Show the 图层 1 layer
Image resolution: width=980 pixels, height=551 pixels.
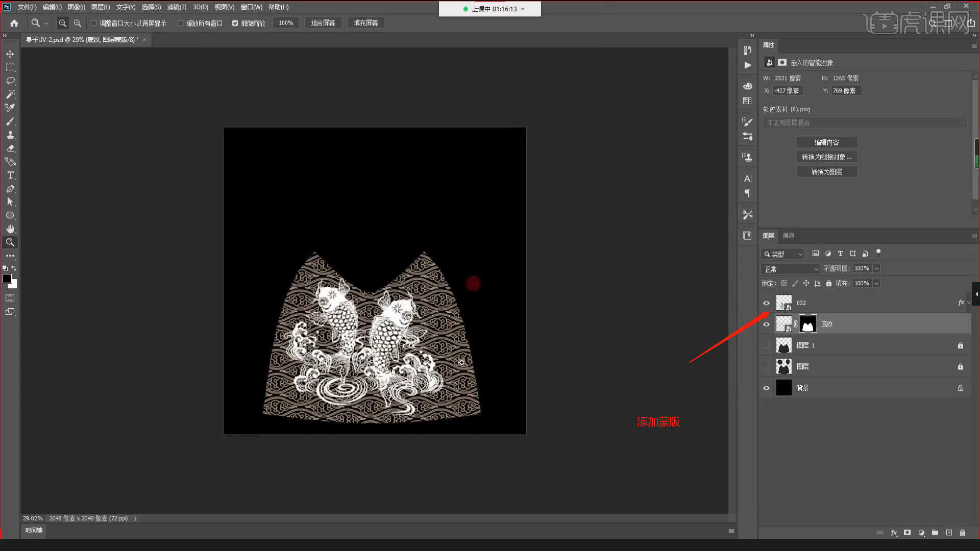pyautogui.click(x=766, y=345)
